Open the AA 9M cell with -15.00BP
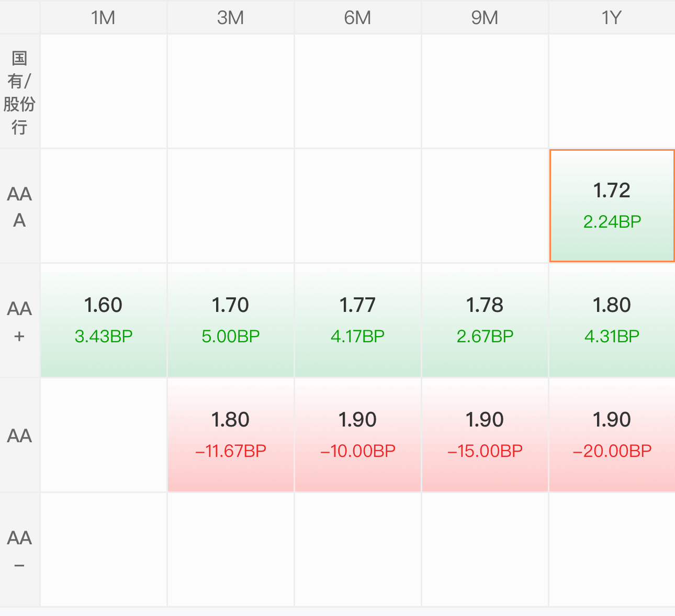The height and width of the screenshot is (616, 675). (485, 435)
